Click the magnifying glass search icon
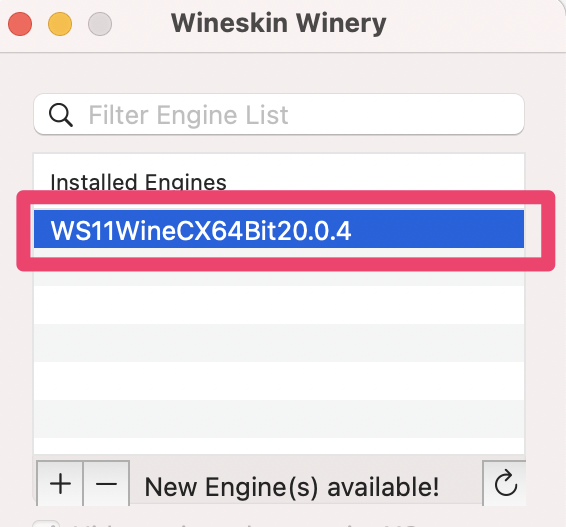The width and height of the screenshot is (566, 527). 61,115
